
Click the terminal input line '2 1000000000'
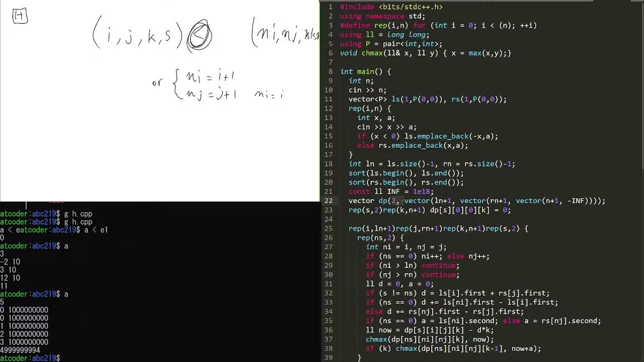click(24, 334)
